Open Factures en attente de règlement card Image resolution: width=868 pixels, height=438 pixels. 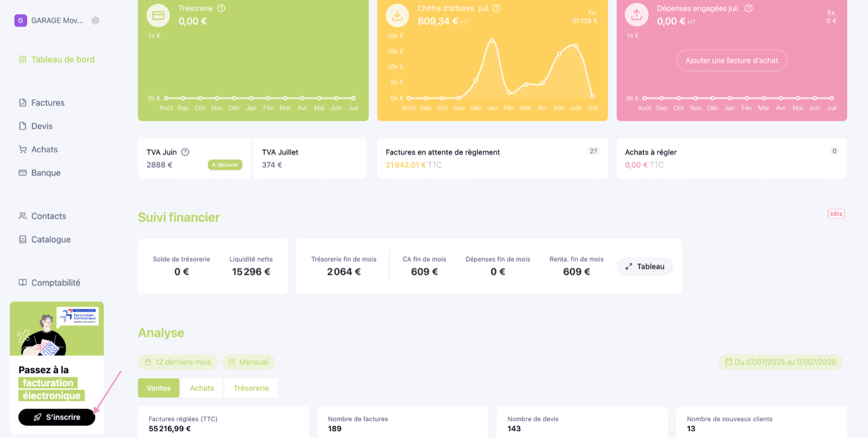tap(493, 158)
